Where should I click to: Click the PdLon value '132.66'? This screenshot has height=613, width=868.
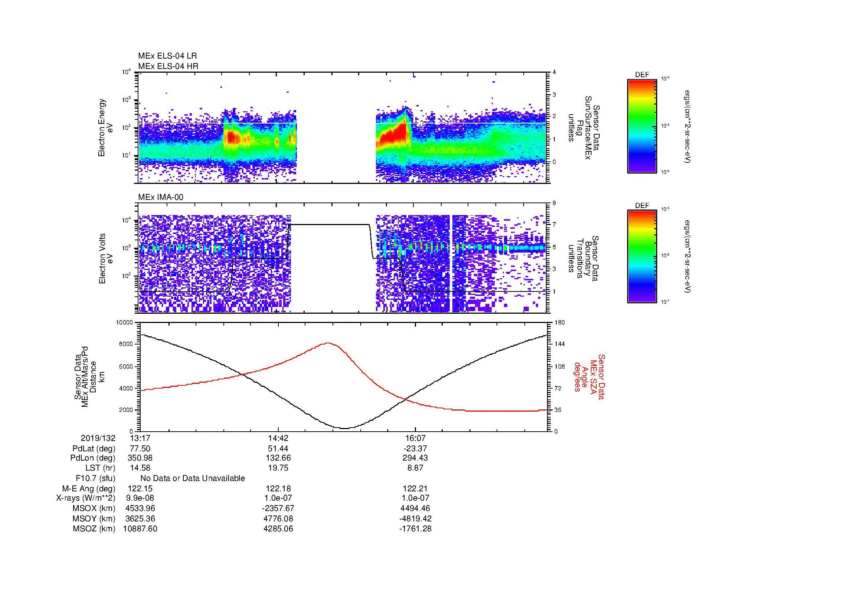[278, 458]
